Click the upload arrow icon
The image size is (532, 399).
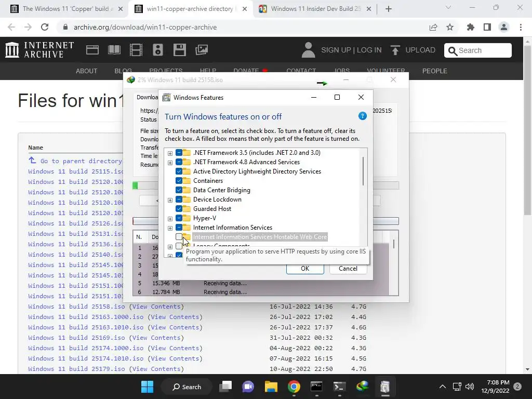[395, 50]
